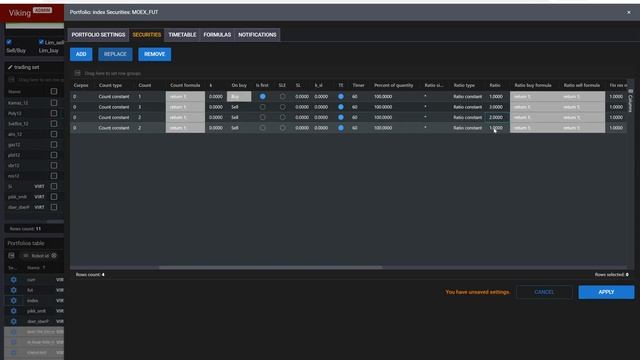Open settings gear for sber_sberP portfolio

pyautogui.click(x=13, y=321)
